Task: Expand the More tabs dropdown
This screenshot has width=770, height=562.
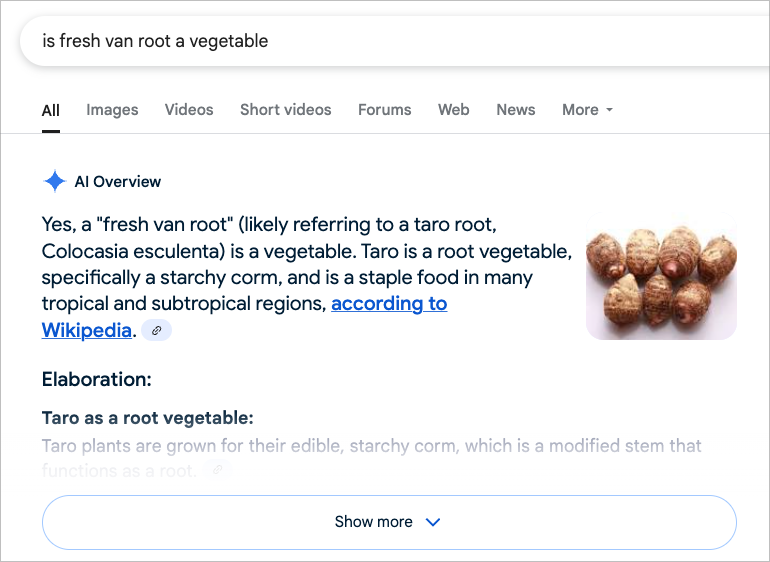Action: point(587,110)
